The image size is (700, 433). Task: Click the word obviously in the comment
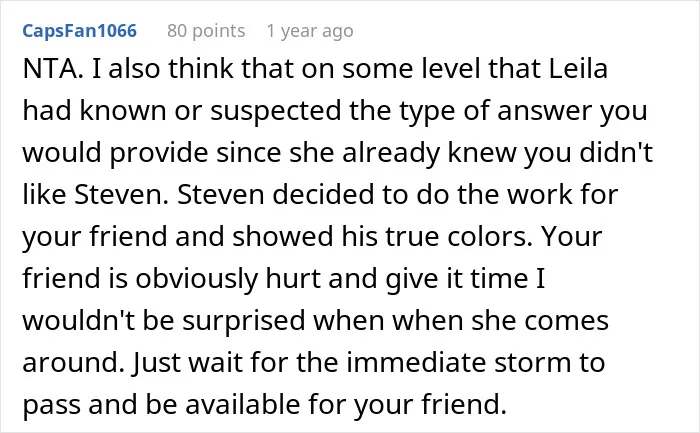pyautogui.click(x=197, y=279)
